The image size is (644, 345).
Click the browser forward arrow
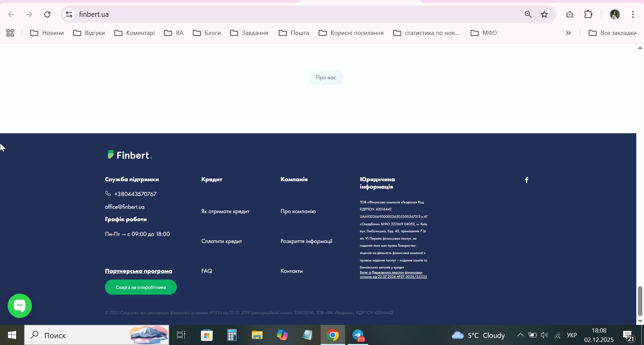[29, 14]
